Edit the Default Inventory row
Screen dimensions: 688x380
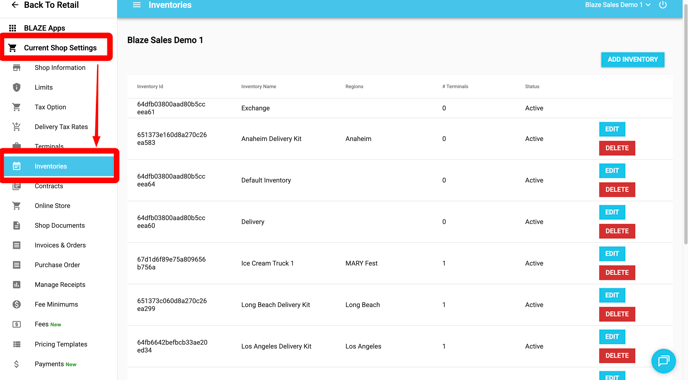click(612, 171)
